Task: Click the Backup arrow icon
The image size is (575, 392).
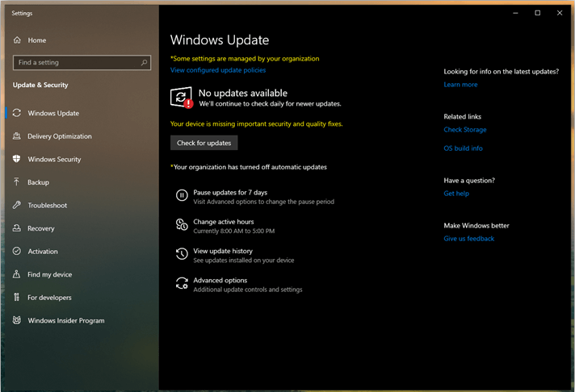Action: 17,182
